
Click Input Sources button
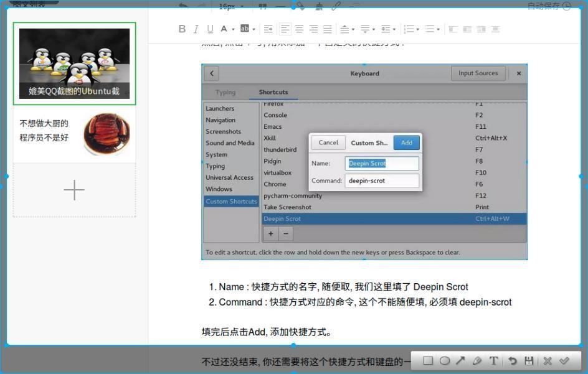[x=478, y=73]
